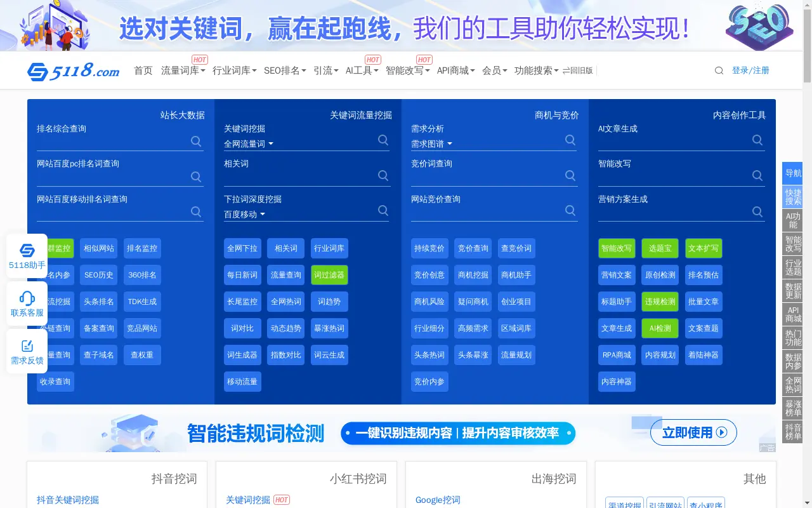The height and width of the screenshot is (508, 812).
Task: Click search icon for 需求分析
Action: click(x=570, y=140)
